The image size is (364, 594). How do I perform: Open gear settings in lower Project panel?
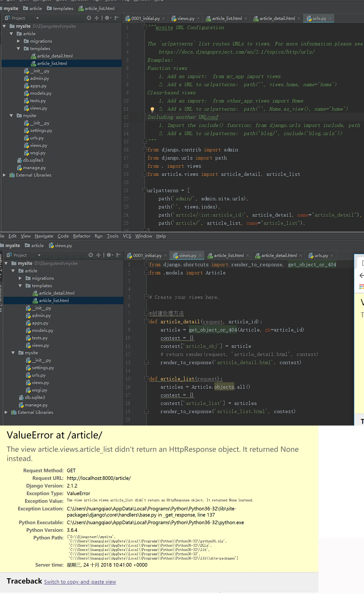click(x=109, y=255)
